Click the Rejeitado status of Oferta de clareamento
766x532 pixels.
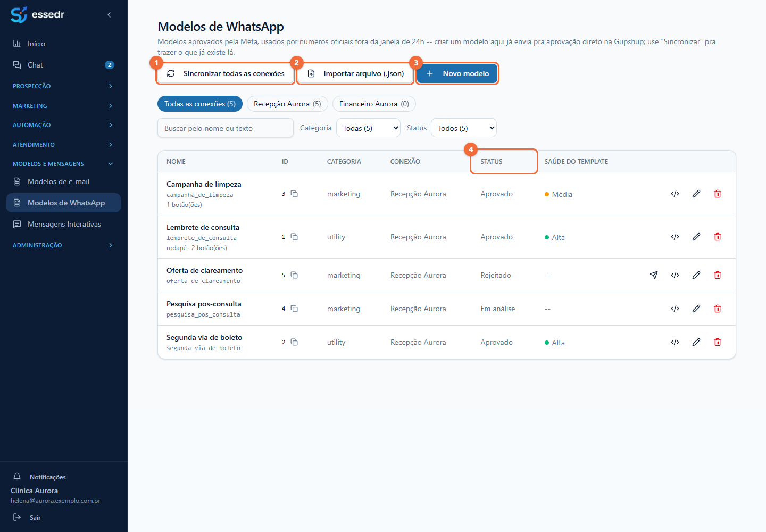[496, 275]
